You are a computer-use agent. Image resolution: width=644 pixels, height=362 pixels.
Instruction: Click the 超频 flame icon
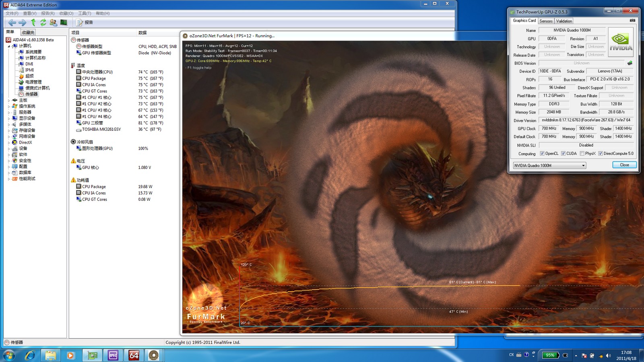point(21,76)
